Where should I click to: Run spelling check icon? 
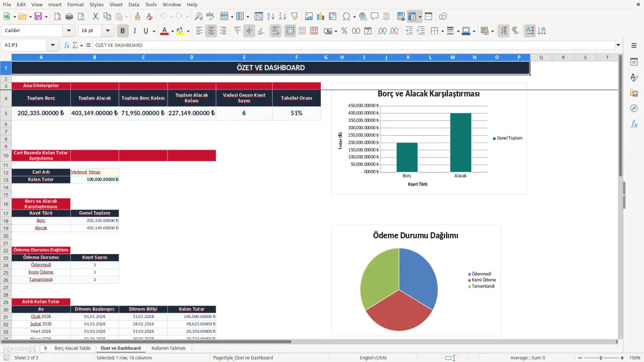pos(210,17)
